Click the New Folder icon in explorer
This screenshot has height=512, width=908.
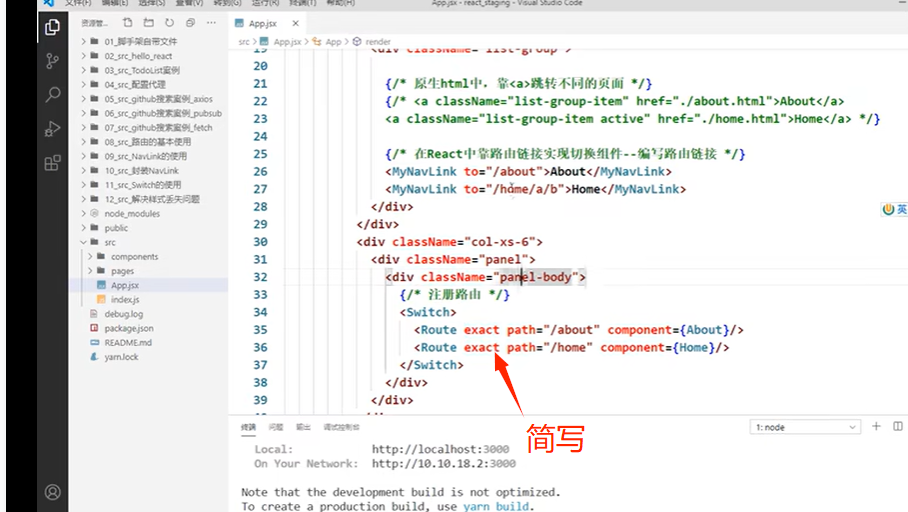pos(149,23)
